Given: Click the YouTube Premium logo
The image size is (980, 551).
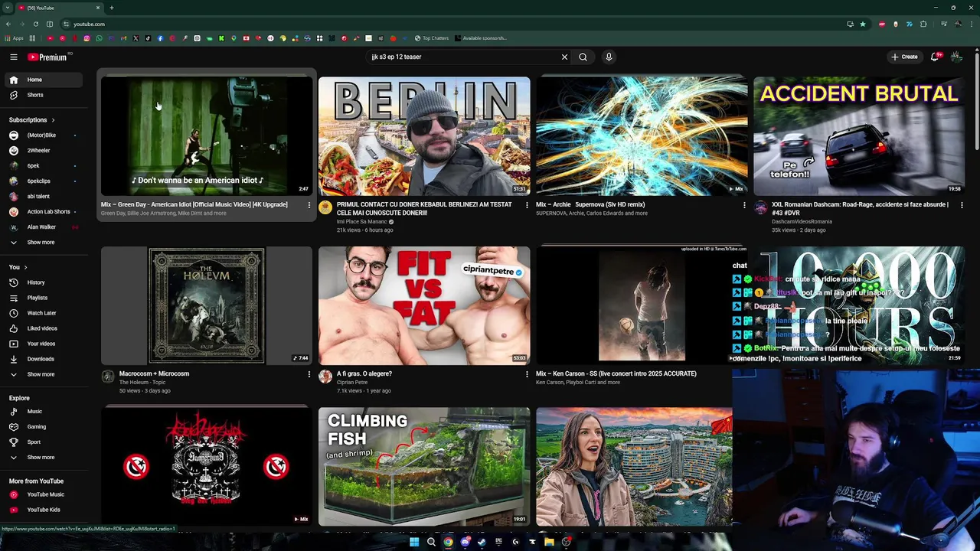Looking at the screenshot, I should [49, 57].
